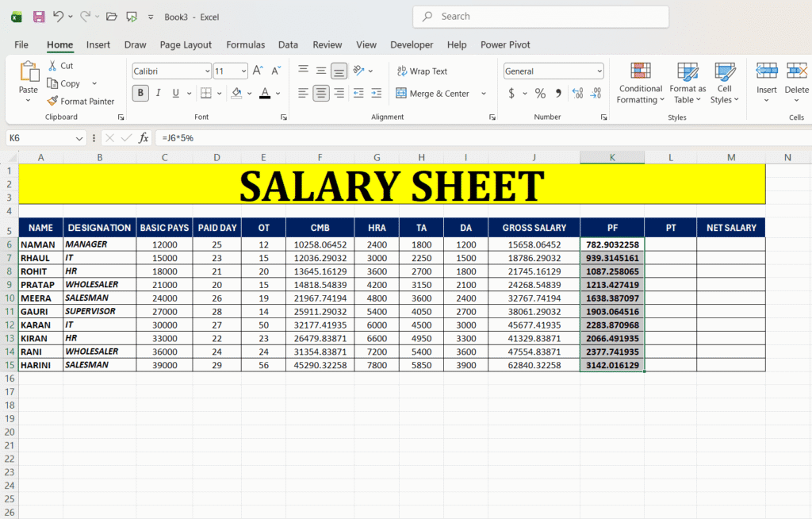Open Cell Styles gallery

[x=725, y=83]
